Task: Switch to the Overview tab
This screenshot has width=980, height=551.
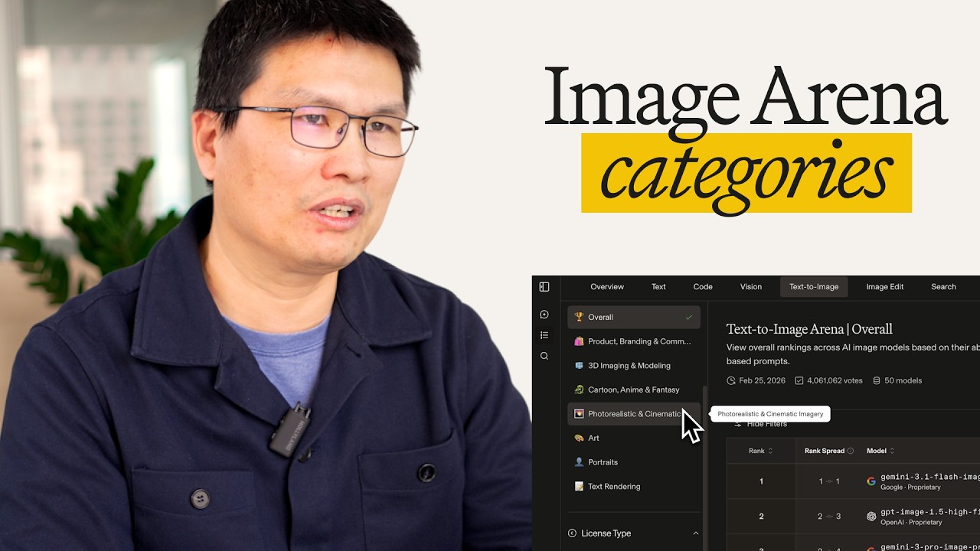Action: tap(607, 287)
